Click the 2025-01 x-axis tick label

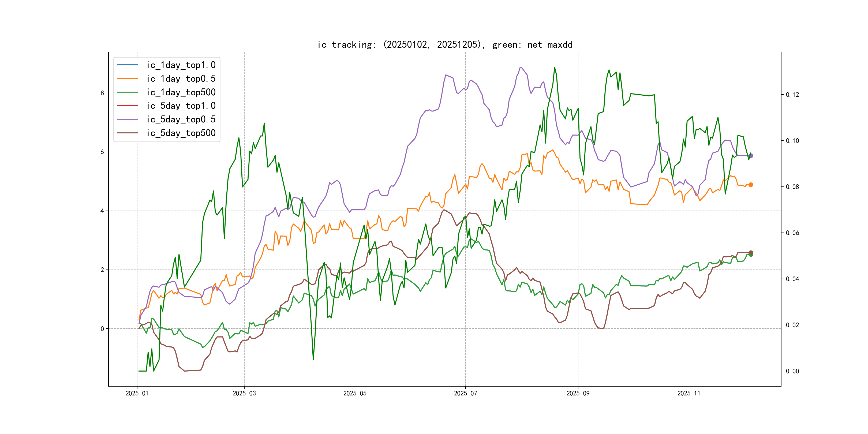(x=137, y=393)
